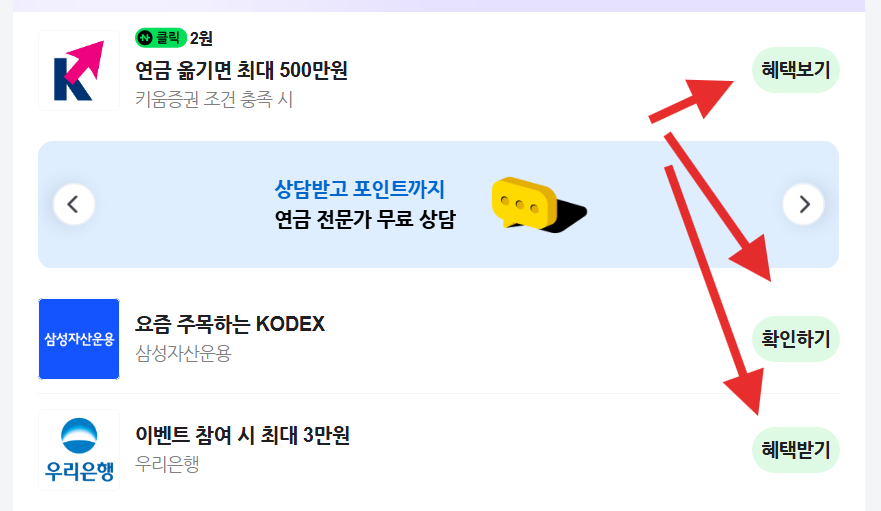Click the 삼성자산운용 subtitle text
The image size is (881, 511).
click(183, 354)
